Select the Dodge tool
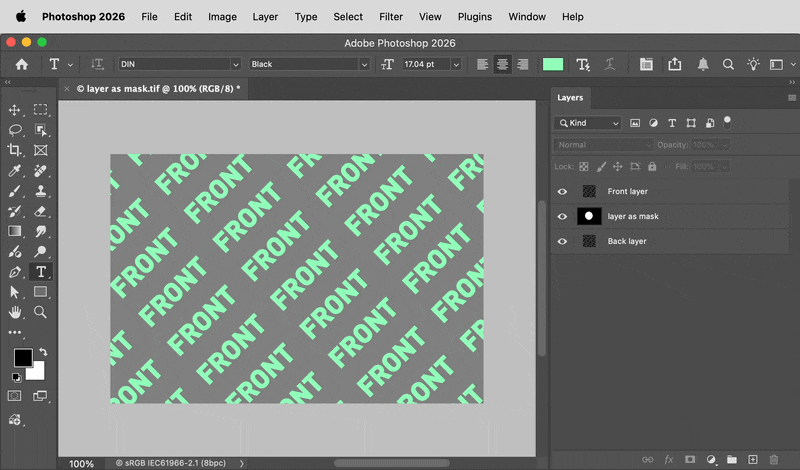The width and height of the screenshot is (800, 470). (40, 251)
